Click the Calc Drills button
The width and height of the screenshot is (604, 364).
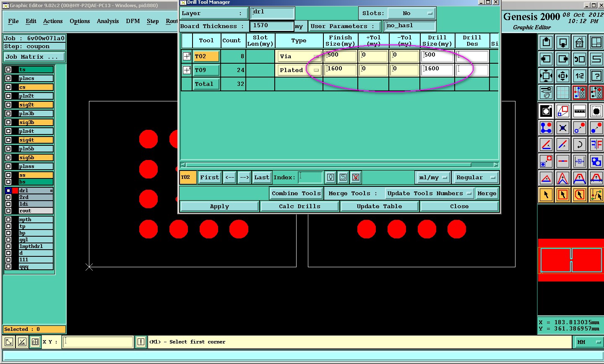click(299, 207)
